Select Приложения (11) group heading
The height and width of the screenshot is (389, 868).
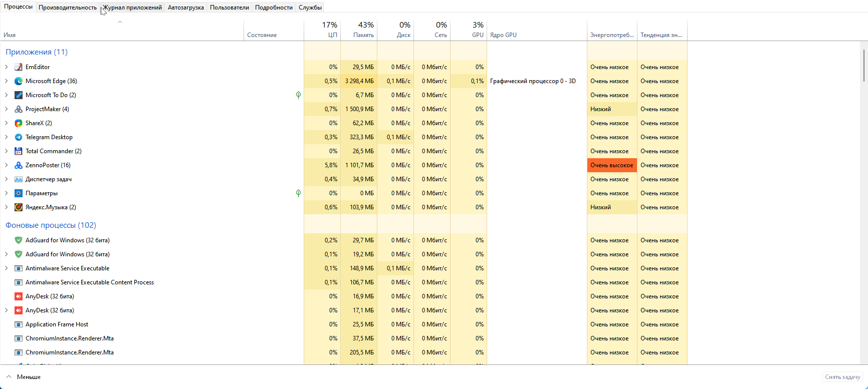tap(37, 52)
